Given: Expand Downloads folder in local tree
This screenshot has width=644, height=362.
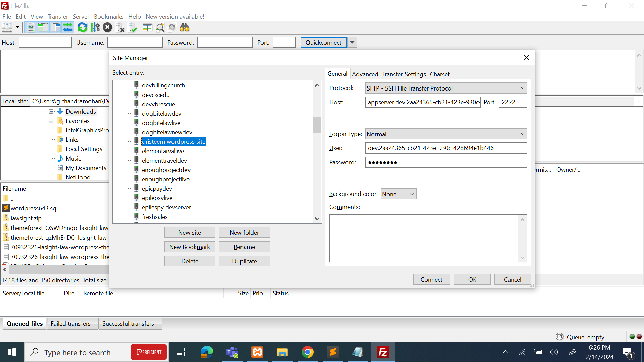Looking at the screenshot, I should tap(51, 111).
